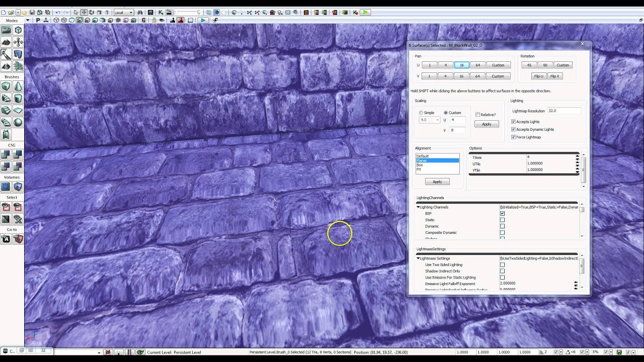This screenshot has width=644, height=362.
Task: Open Modes panel dropdown arrow
Action: click(x=28, y=21)
